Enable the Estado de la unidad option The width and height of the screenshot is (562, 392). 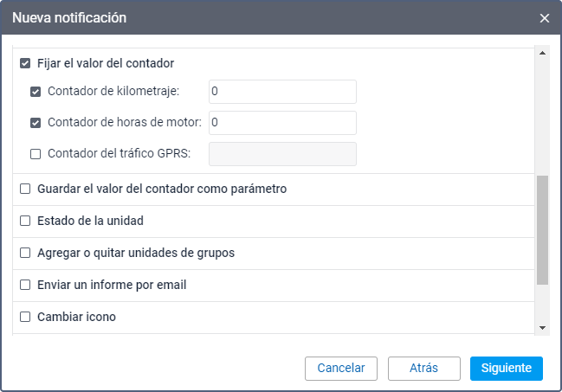pyautogui.click(x=25, y=221)
